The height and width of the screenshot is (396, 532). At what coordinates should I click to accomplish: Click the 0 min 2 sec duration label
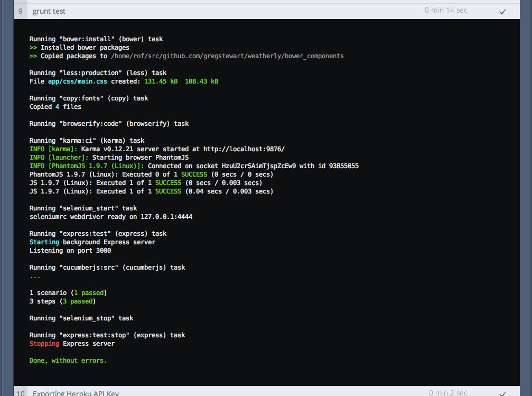point(447,393)
